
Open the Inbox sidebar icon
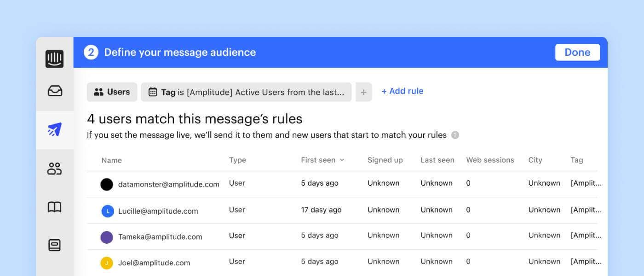tap(55, 91)
